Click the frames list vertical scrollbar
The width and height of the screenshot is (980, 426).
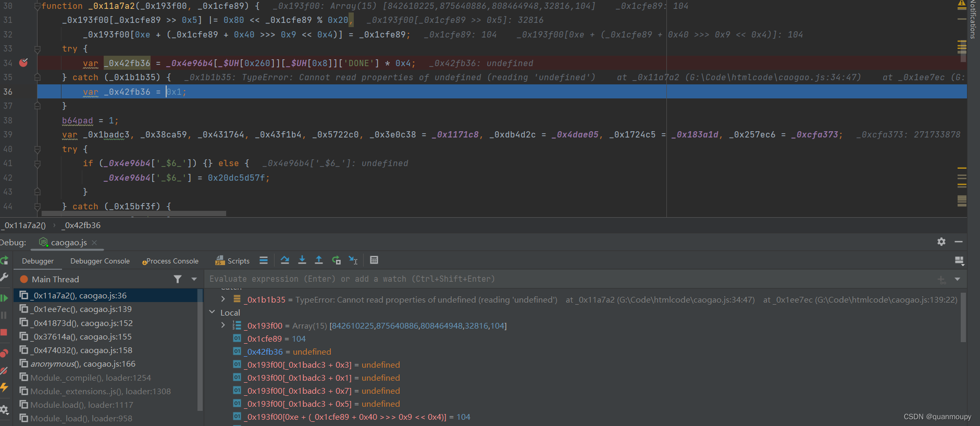coord(200,349)
